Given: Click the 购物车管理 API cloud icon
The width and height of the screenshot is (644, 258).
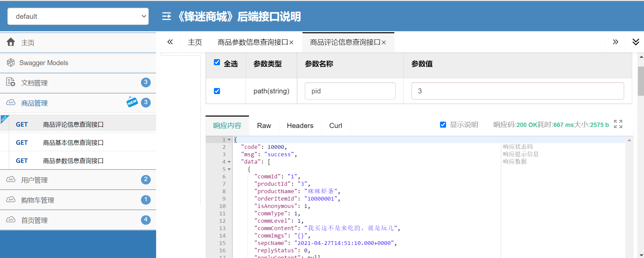Looking at the screenshot, I should tap(11, 200).
